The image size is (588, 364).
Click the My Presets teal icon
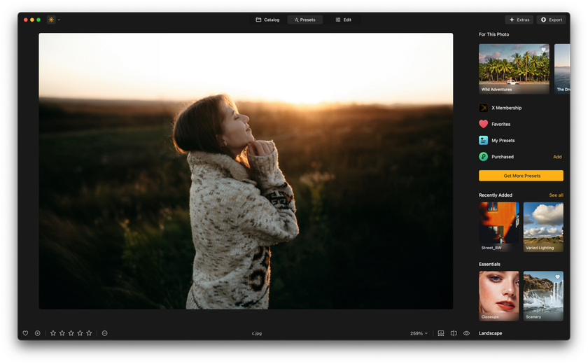484,141
